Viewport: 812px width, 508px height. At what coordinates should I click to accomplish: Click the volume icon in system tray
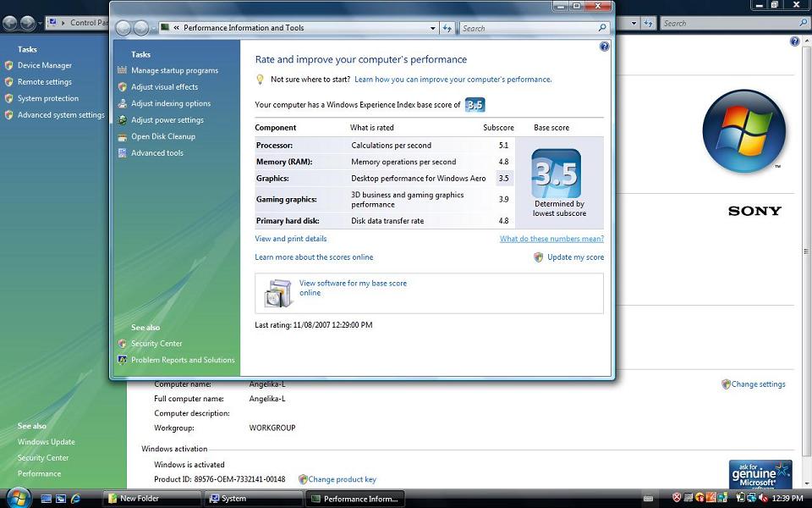763,499
